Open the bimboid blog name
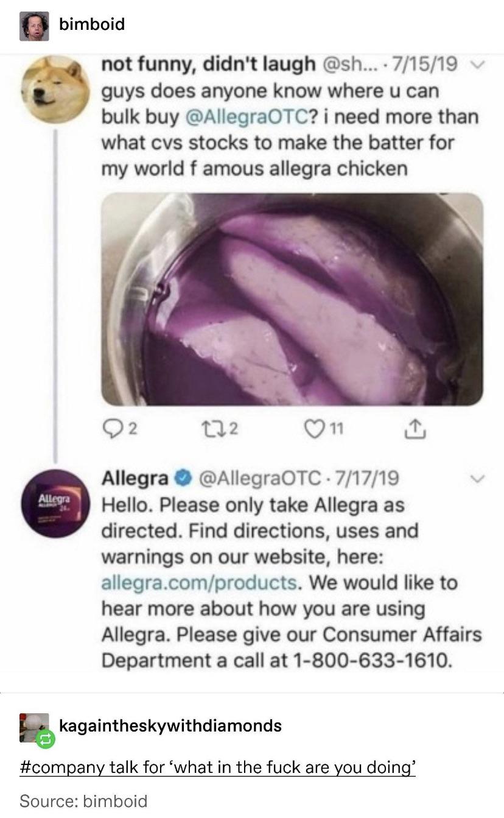This screenshot has width=504, height=818. click(92, 24)
